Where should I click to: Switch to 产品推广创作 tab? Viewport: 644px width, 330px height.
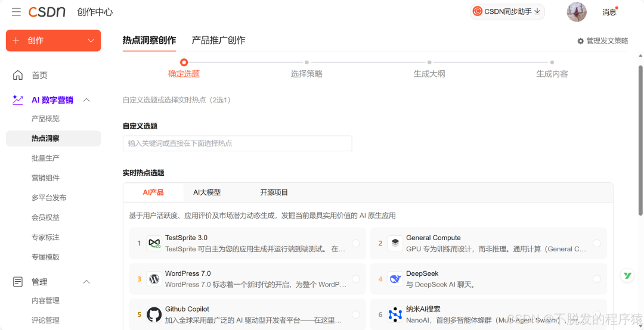[x=218, y=41]
